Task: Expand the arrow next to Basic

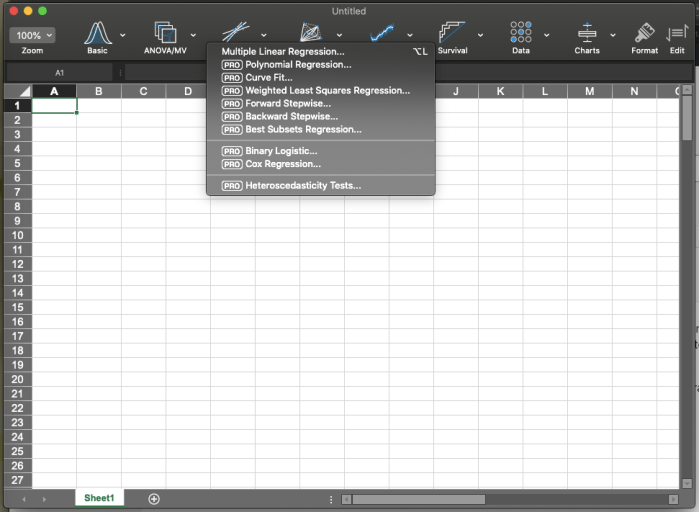Action: point(123,35)
